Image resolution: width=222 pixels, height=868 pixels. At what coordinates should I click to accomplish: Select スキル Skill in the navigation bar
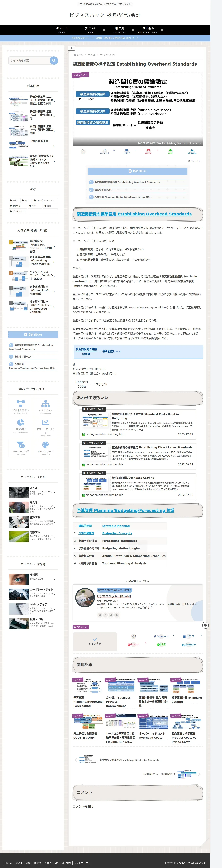[91, 30]
